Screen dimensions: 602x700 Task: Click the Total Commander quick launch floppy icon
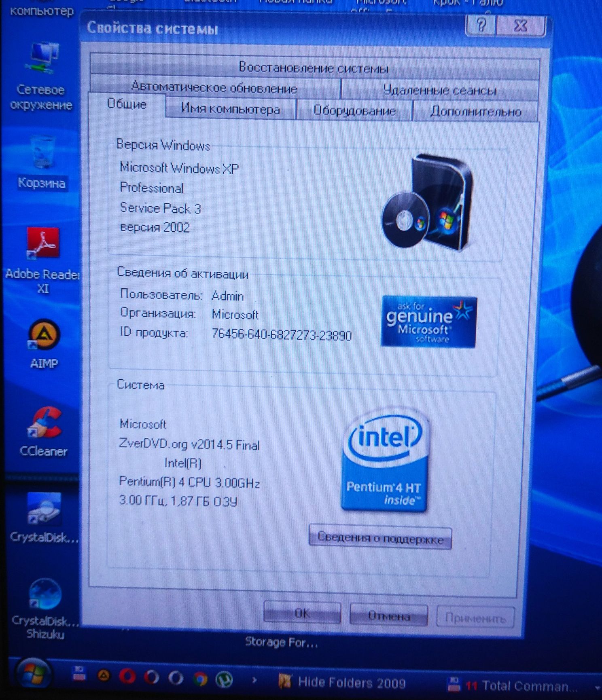pyautogui.click(x=78, y=674)
